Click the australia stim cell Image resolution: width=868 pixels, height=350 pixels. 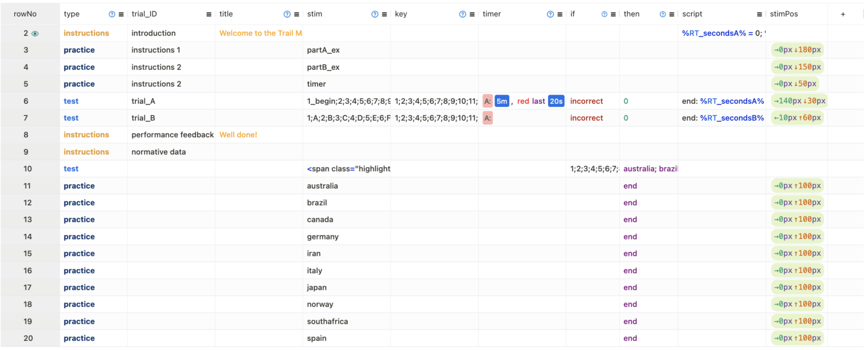(346, 186)
